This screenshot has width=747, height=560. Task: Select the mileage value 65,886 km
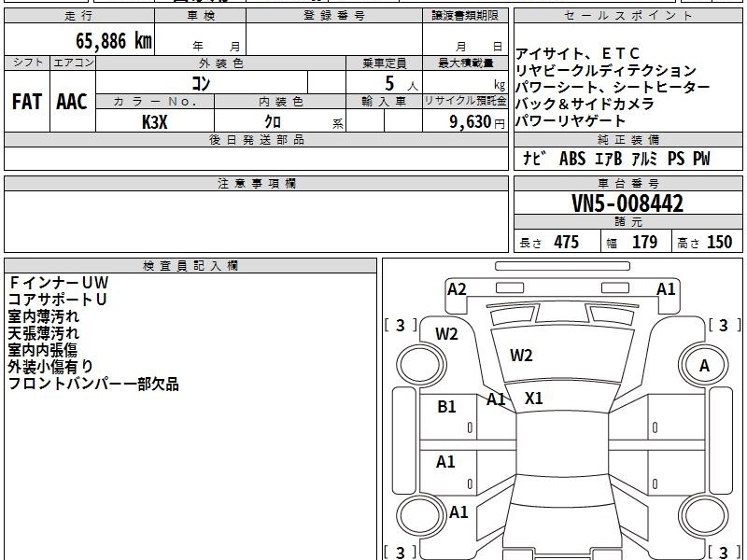tap(114, 40)
